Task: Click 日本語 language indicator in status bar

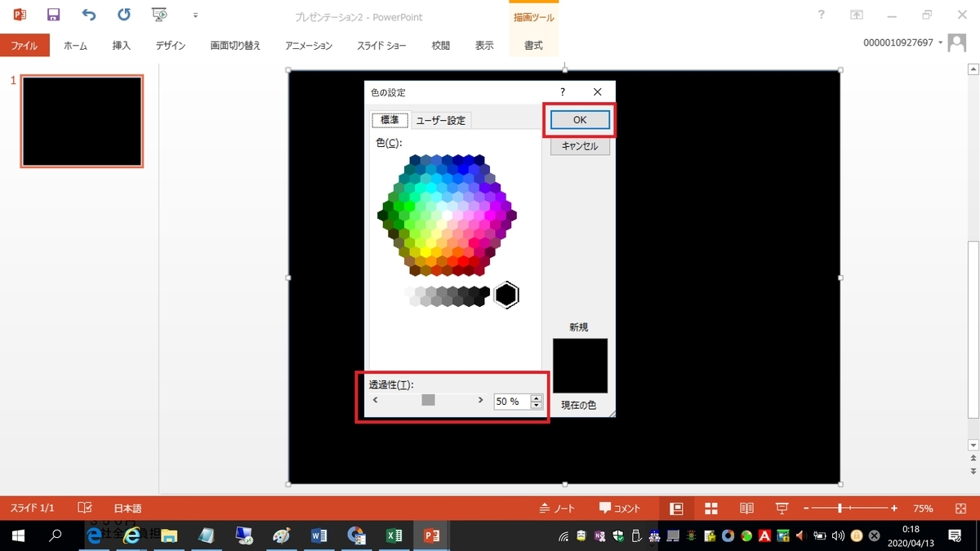Action: point(127,508)
